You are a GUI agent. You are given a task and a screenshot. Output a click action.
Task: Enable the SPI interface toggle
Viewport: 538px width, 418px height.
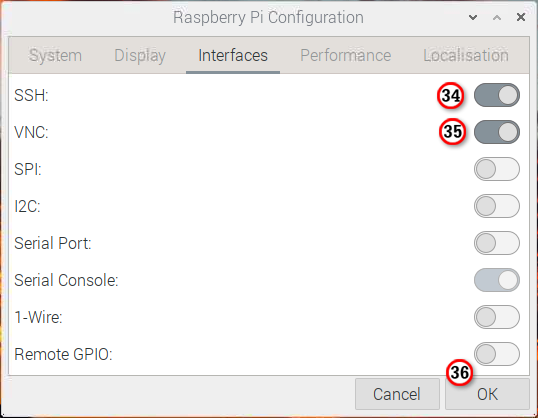coord(496,169)
